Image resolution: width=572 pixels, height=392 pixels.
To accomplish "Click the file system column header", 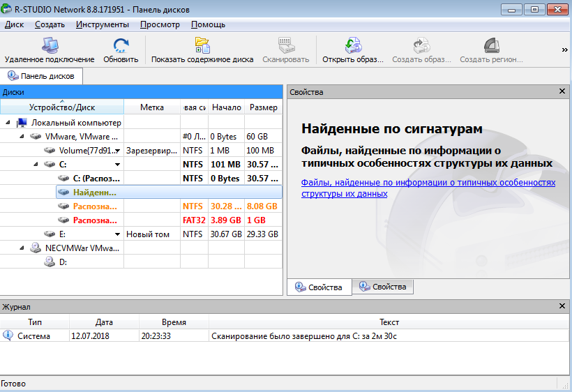I will pyautogui.click(x=195, y=107).
